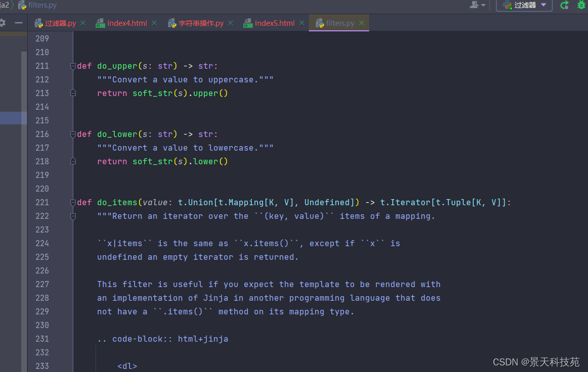
Task: Click soft_str call on line 213
Action: pos(153,94)
